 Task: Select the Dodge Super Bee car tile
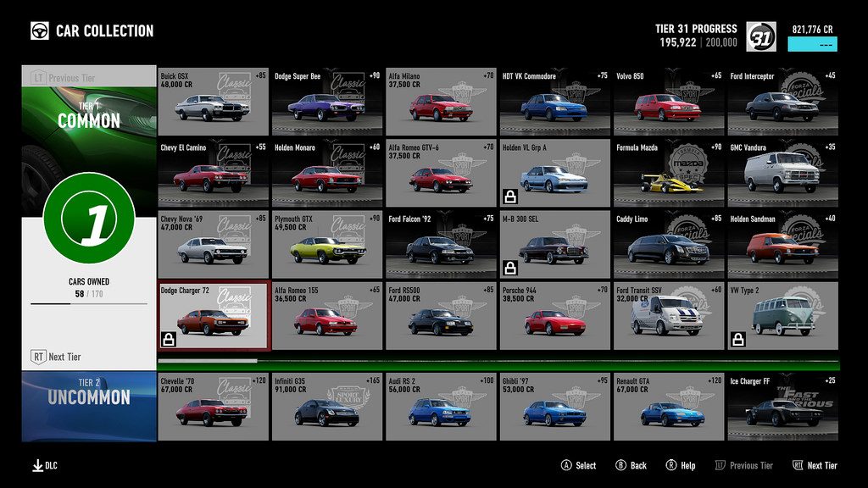point(327,102)
